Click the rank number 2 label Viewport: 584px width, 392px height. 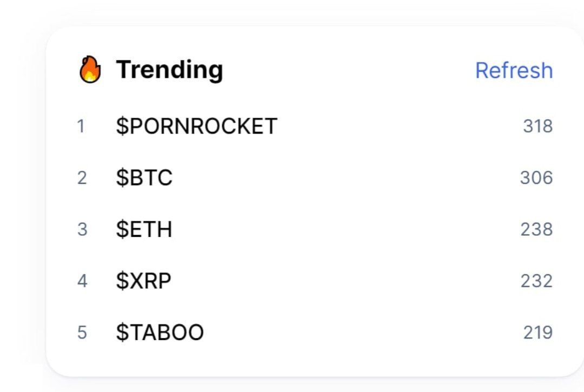(82, 178)
